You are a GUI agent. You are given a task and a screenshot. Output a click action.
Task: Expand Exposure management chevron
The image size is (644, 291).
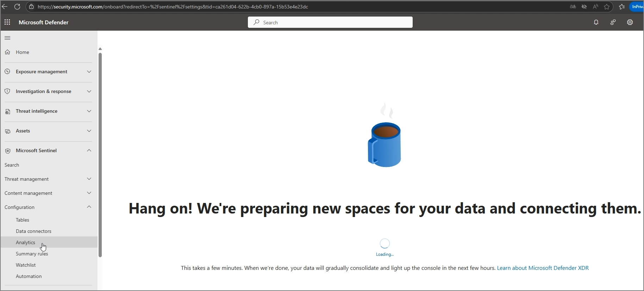(x=89, y=72)
